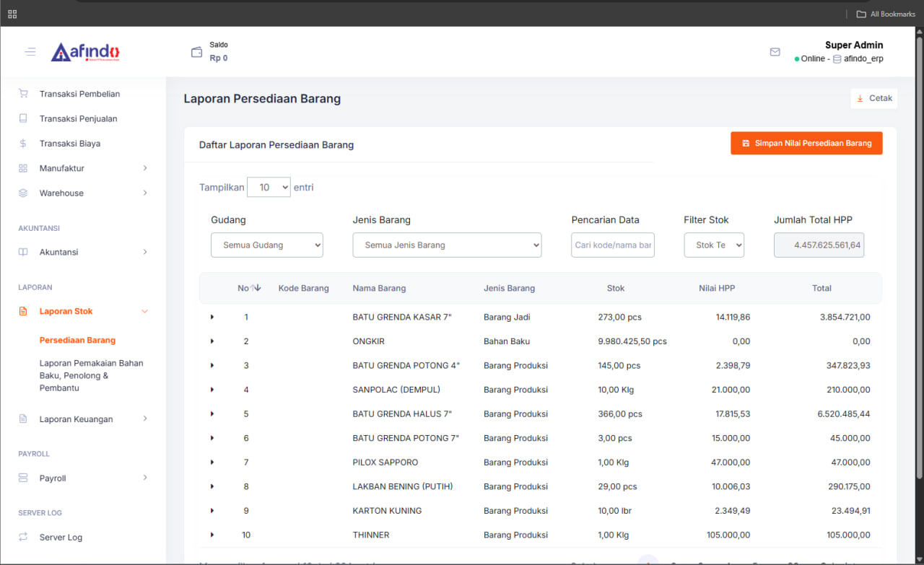Expand row BATU GRENDA KASAR 7"
924x565 pixels.
pos(212,317)
